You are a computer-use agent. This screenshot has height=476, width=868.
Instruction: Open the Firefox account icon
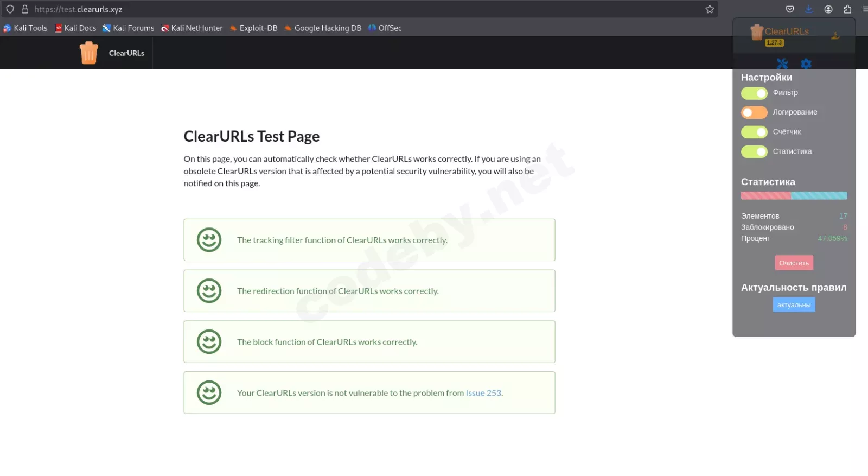828,9
